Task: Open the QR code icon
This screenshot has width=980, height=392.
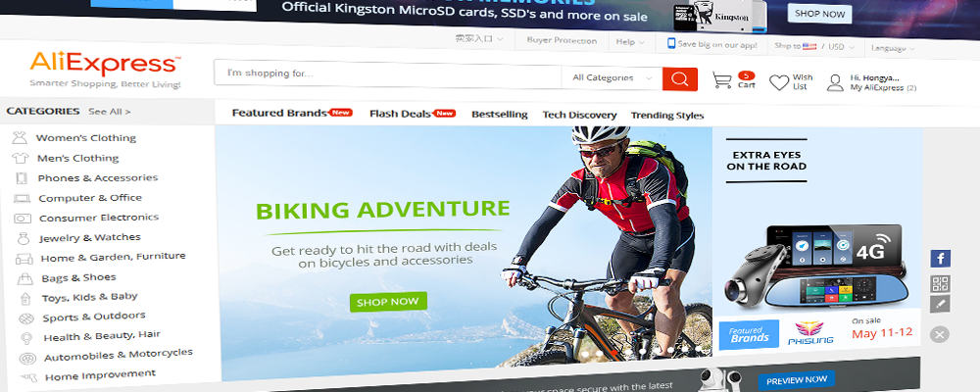Action: tap(940, 284)
